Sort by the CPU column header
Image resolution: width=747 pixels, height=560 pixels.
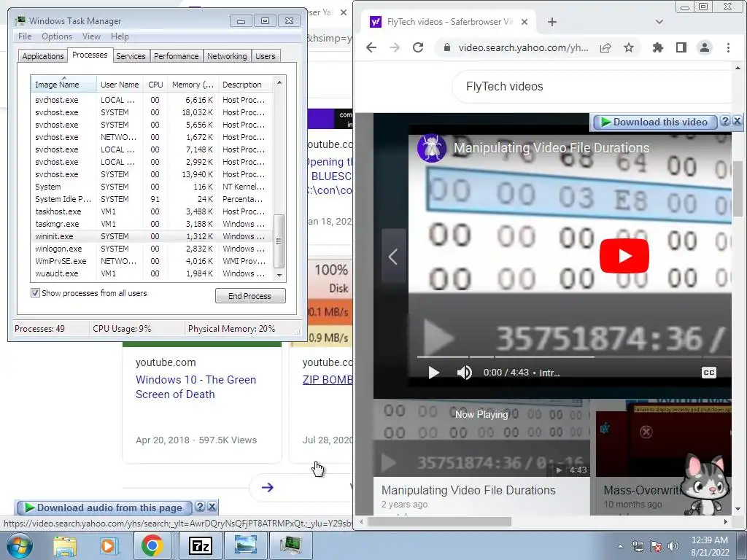coord(155,85)
